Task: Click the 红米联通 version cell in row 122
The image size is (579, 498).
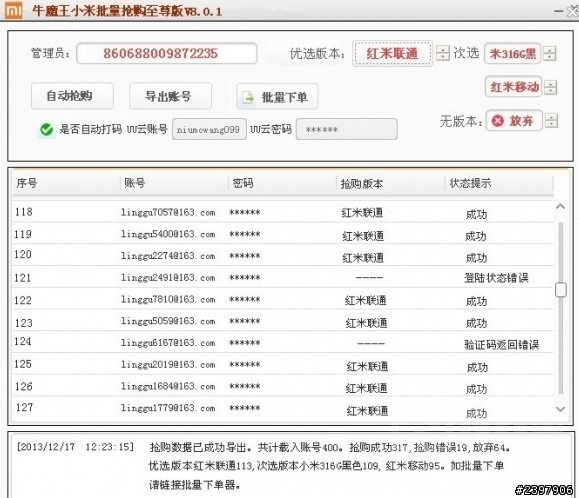Action: point(366,300)
